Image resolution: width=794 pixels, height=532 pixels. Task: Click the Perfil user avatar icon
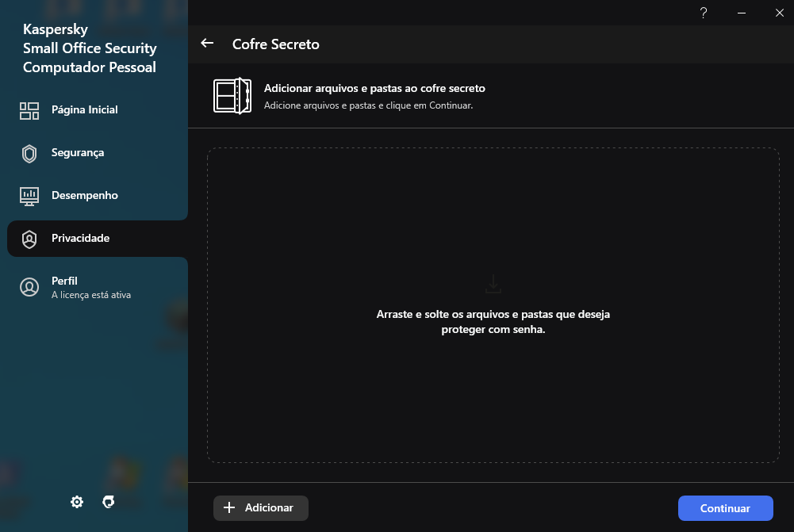tap(29, 287)
